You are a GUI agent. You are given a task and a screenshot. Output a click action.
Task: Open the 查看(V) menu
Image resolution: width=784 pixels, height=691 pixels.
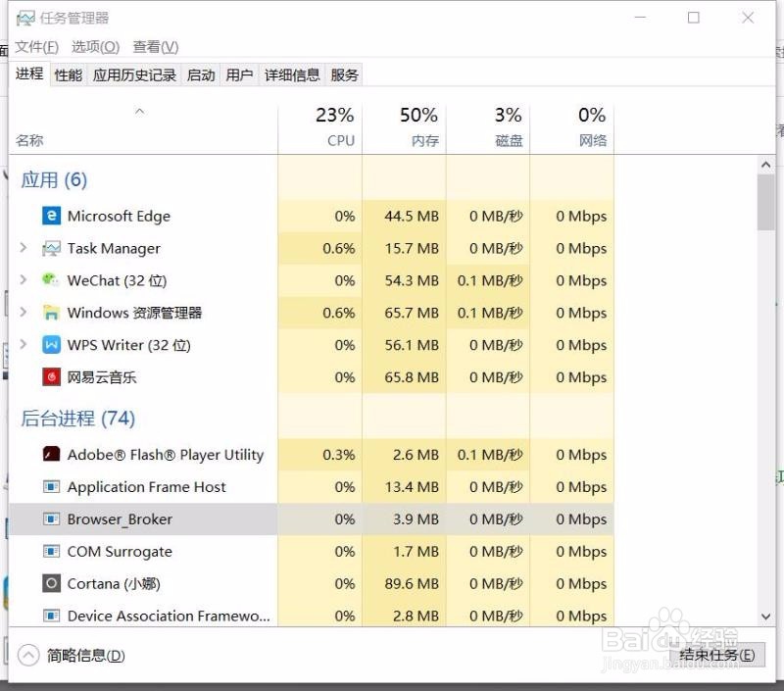tap(156, 47)
